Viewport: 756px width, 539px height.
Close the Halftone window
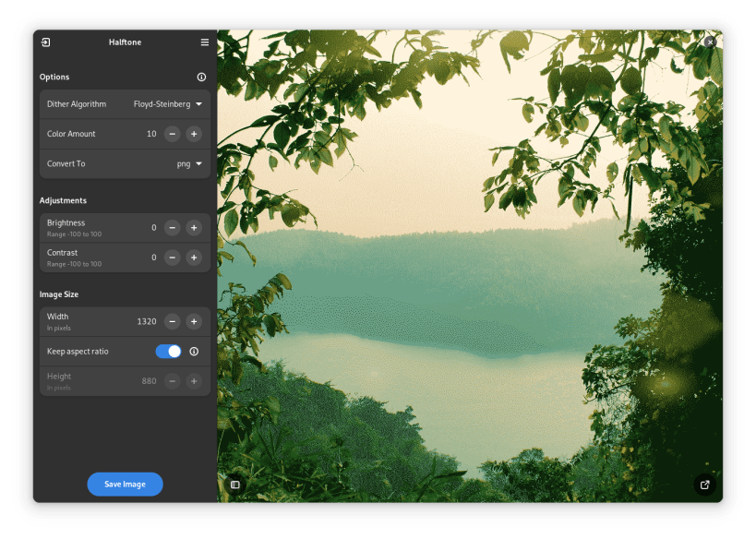click(x=710, y=42)
